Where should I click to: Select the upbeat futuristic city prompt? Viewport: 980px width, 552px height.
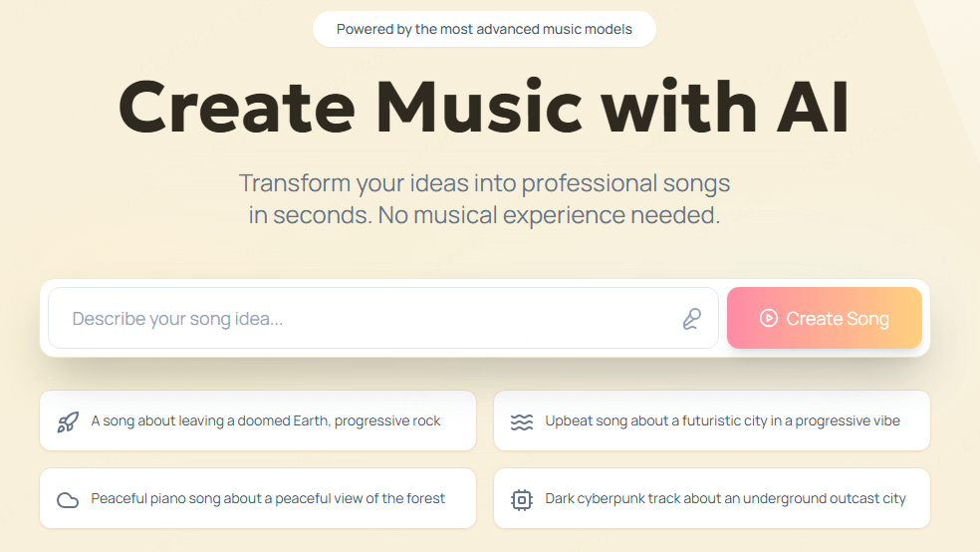[x=722, y=420]
